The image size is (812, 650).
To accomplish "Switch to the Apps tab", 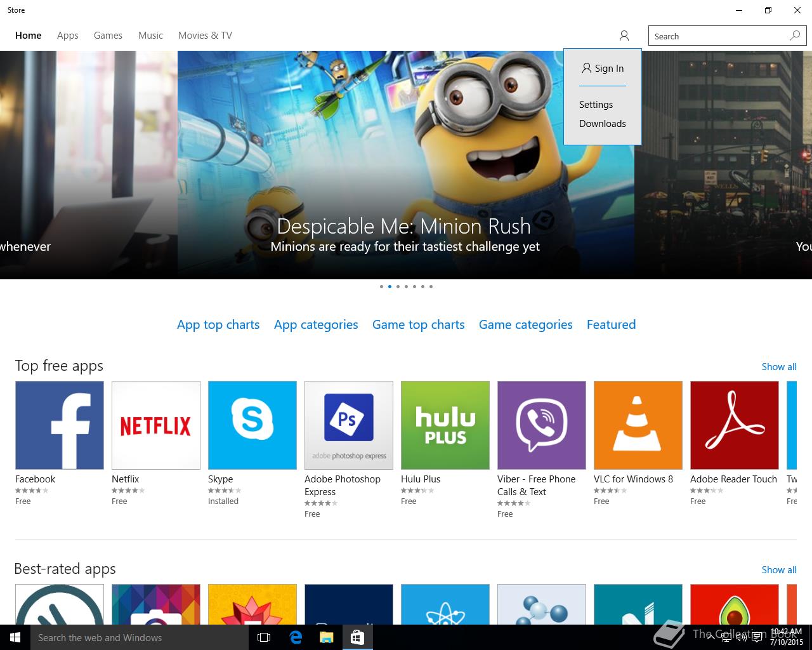I will [x=68, y=36].
